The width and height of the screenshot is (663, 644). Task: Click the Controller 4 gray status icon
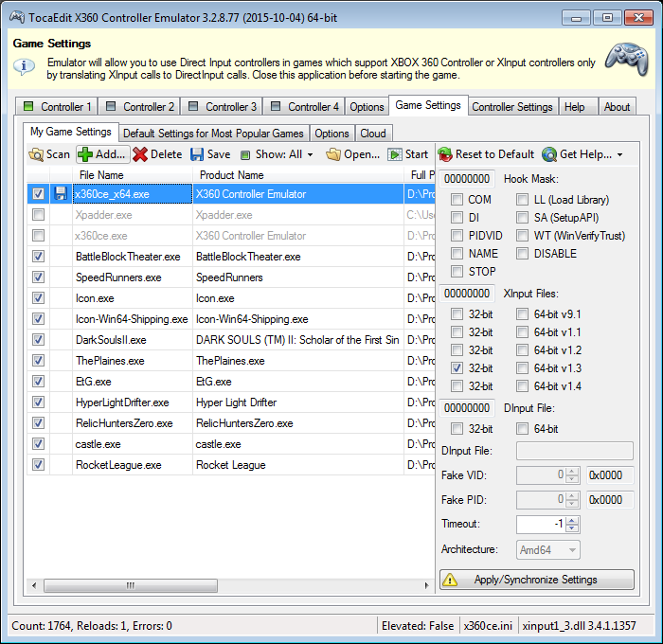point(276,106)
